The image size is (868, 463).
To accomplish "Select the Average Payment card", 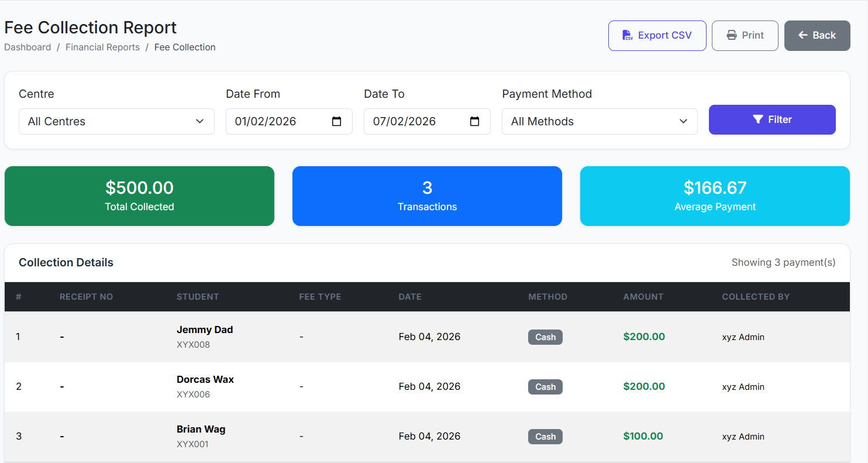I will pos(715,196).
